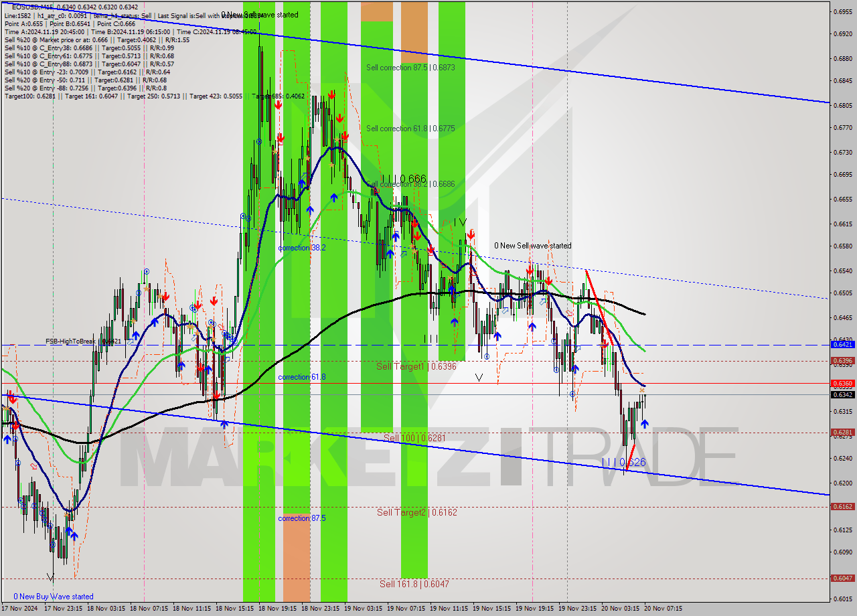
Task: Click the '18 Nov 23:15' time axis label
Action: tap(321, 609)
